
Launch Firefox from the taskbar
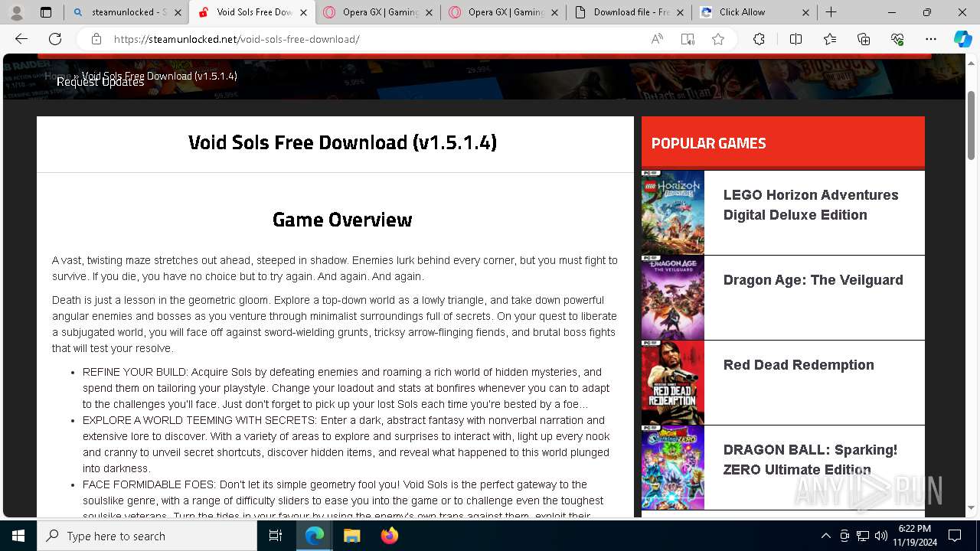pos(389,536)
